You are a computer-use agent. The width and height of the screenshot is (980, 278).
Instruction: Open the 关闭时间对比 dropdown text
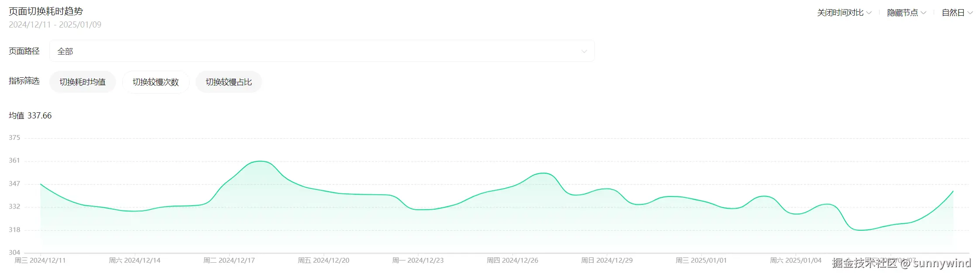pos(840,13)
